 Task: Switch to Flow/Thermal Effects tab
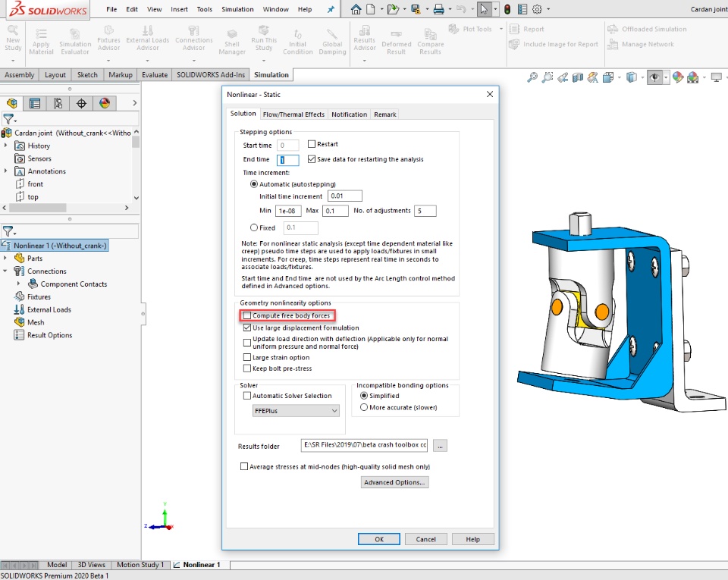(x=293, y=114)
